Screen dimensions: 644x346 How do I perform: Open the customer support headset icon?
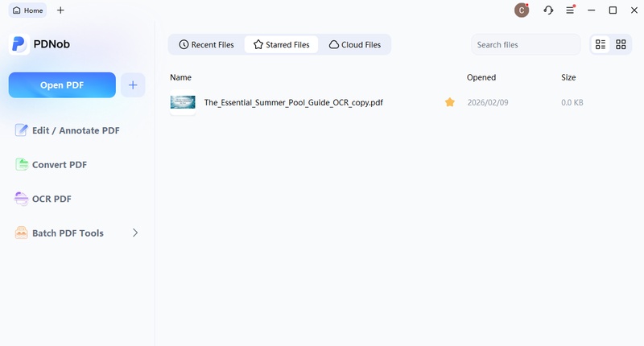point(548,10)
